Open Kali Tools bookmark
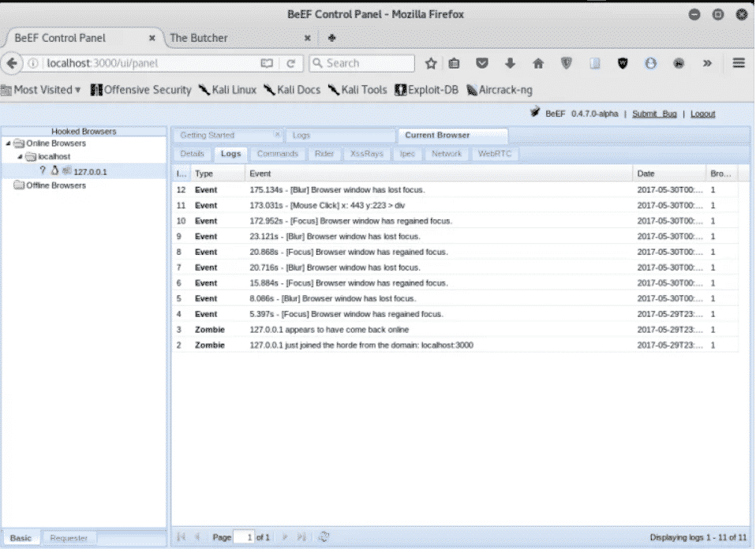This screenshot has height=549, width=756. click(x=357, y=90)
